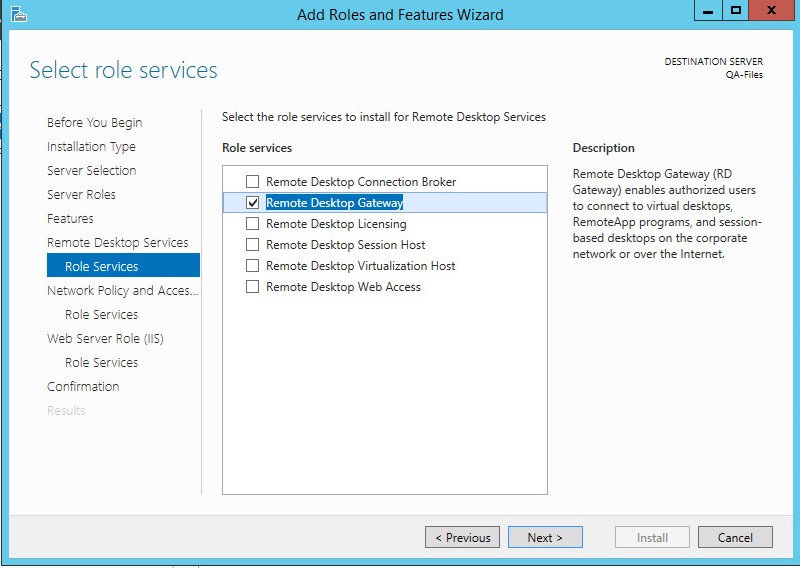Select Remote Desktop Services sidebar item
The height and width of the screenshot is (568, 800).
click(x=117, y=243)
